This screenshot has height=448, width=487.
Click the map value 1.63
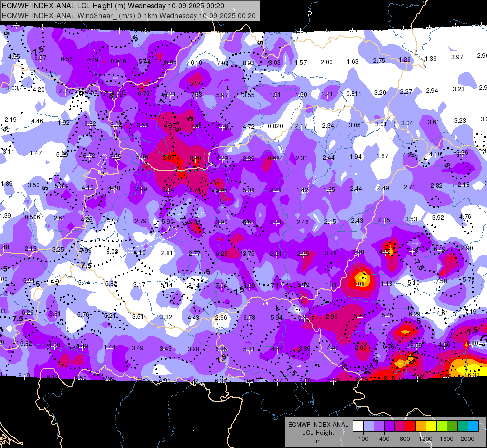pyautogui.click(x=353, y=62)
